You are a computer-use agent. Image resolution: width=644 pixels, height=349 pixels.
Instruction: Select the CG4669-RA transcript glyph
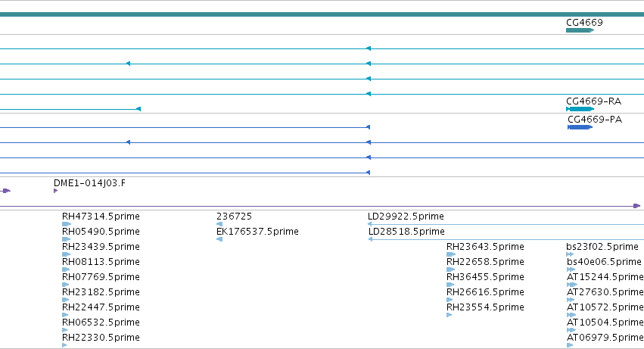(x=580, y=109)
